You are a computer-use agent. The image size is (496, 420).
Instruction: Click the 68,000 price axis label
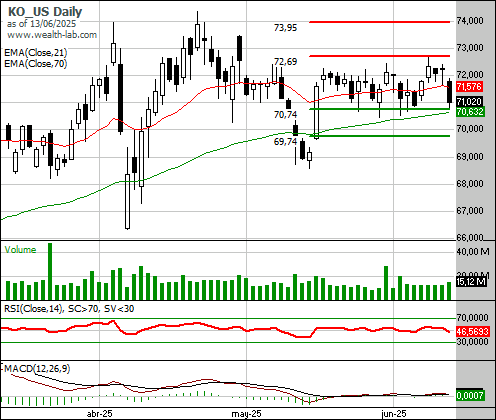pos(470,184)
